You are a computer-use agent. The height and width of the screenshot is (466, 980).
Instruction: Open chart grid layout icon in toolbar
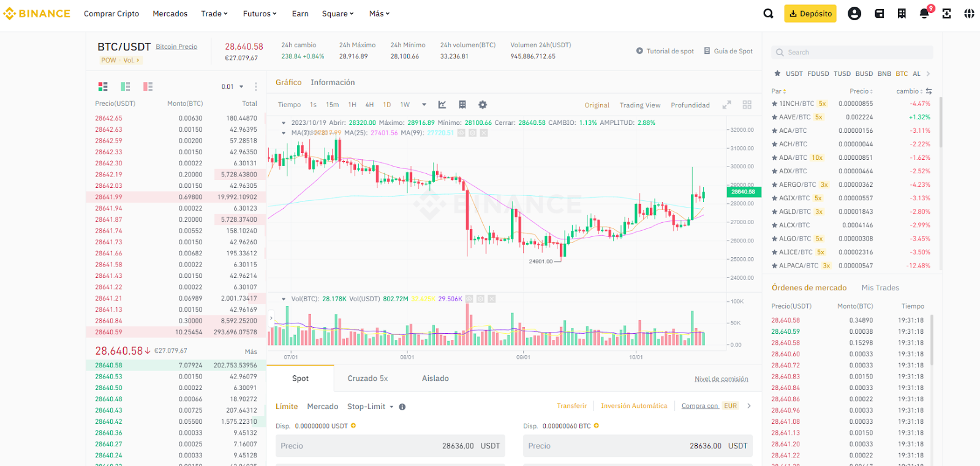[x=462, y=105]
